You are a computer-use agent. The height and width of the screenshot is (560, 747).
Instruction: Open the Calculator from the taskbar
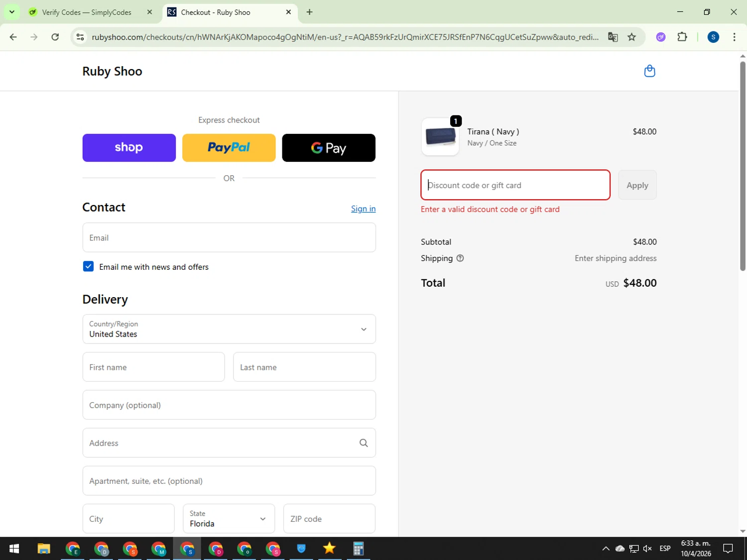[358, 549]
